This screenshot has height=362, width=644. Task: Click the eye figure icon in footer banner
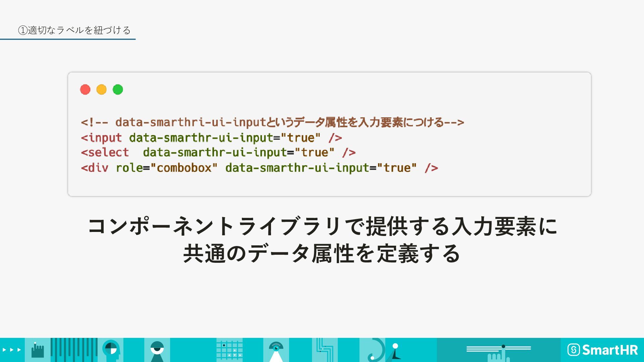click(157, 351)
